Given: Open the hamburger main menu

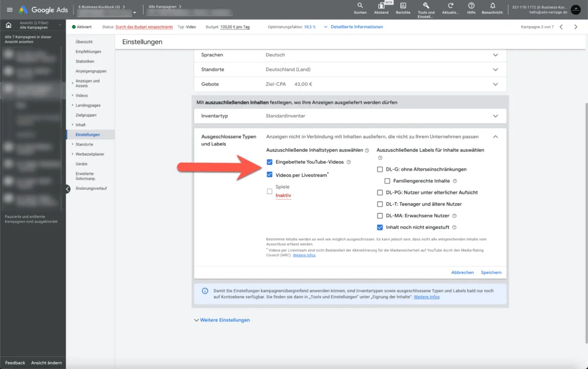Looking at the screenshot, I should tap(10, 10).
